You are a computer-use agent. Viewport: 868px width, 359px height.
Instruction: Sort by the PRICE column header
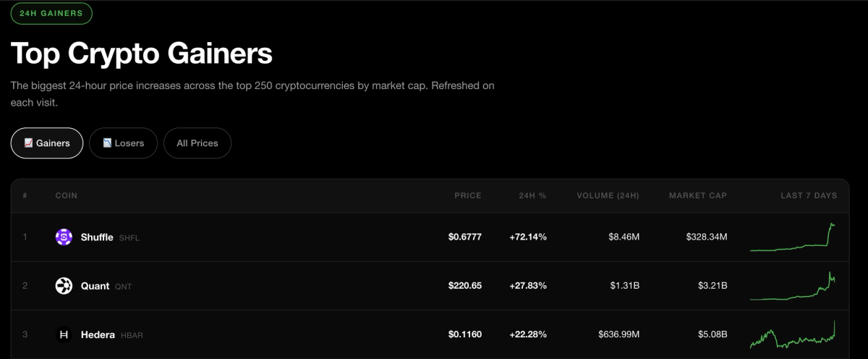(467, 195)
